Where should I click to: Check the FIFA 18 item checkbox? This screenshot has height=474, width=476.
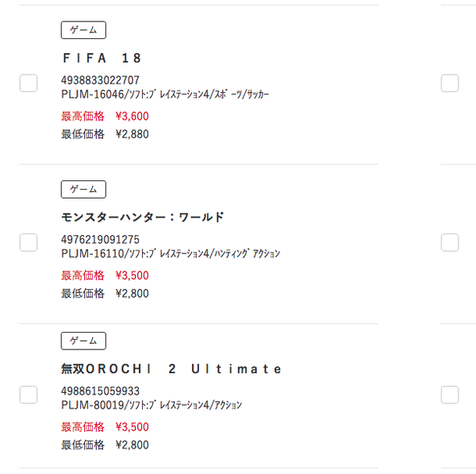pyautogui.click(x=29, y=83)
